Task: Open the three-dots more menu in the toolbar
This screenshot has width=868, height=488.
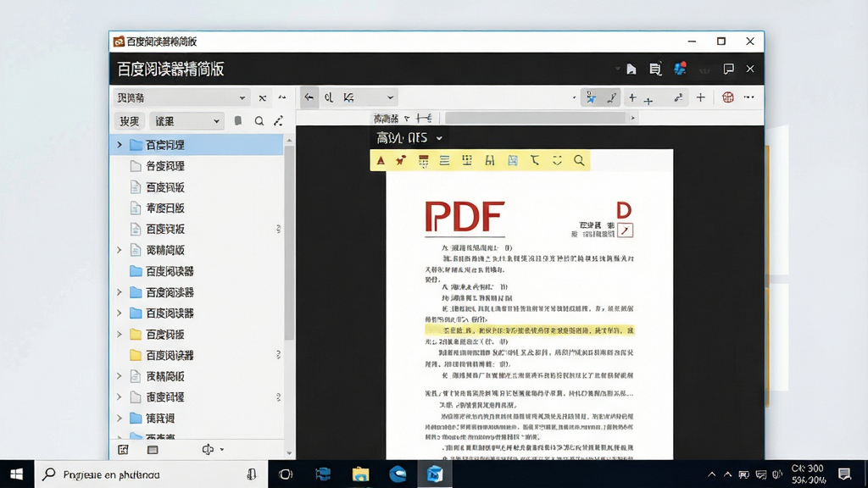Action: (749, 97)
